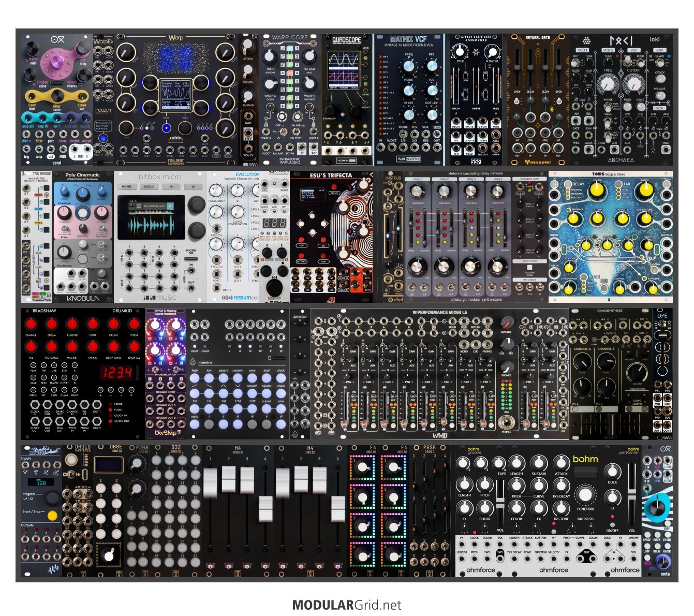This screenshot has width=694, height=616.
Task: Select the Droid P8S8 module
Action: 430,510
